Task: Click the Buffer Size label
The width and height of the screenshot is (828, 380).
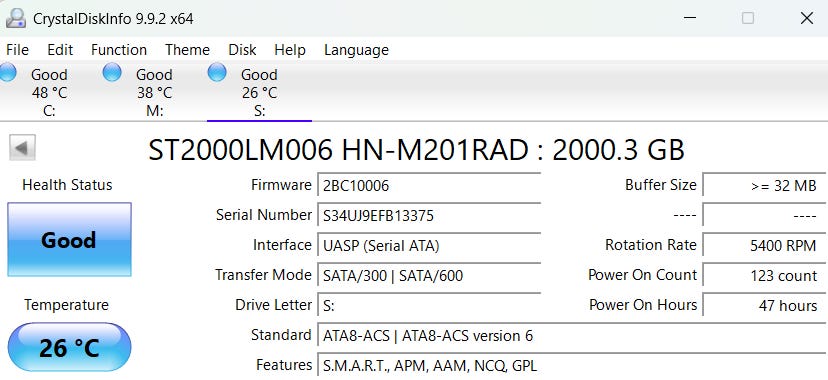Action: [x=661, y=185]
